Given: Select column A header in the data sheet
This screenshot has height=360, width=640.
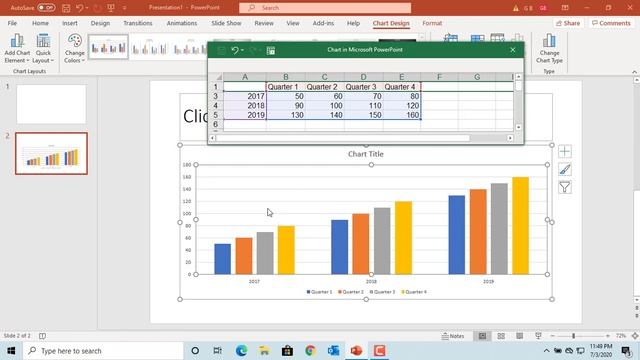Looking at the screenshot, I should coord(245,77).
